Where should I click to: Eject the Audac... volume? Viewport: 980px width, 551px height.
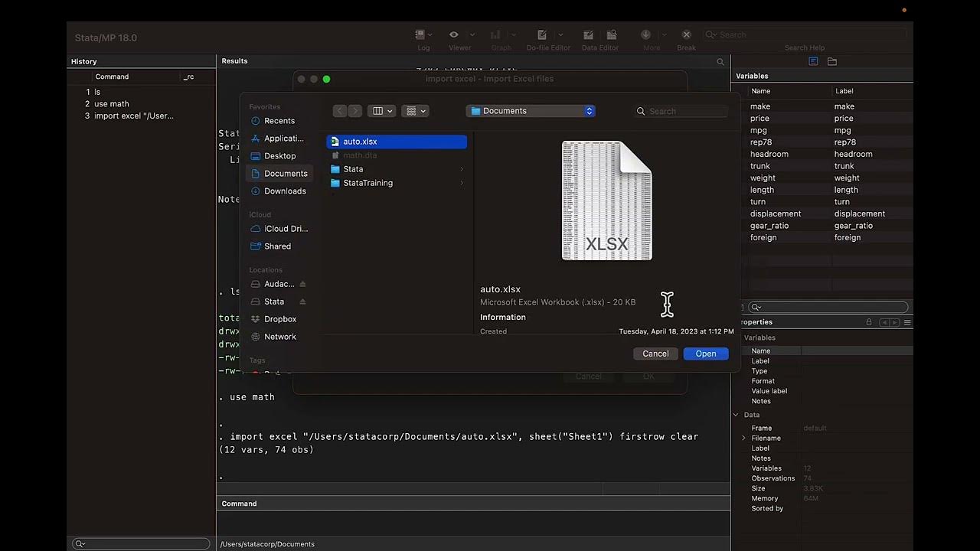pos(302,284)
